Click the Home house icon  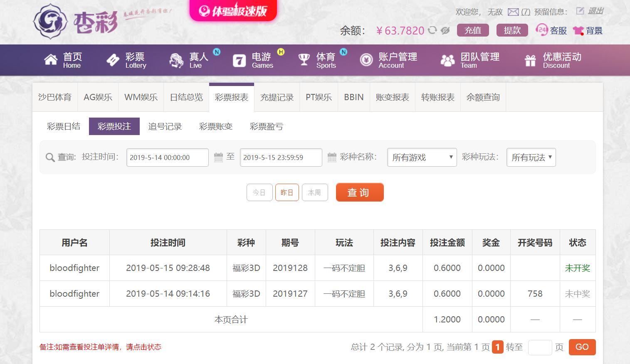pyautogui.click(x=51, y=60)
